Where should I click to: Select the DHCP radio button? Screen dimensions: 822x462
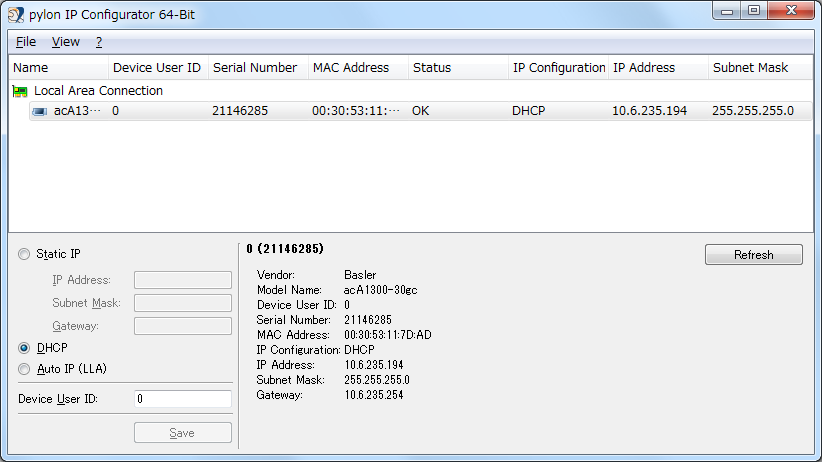(x=24, y=348)
